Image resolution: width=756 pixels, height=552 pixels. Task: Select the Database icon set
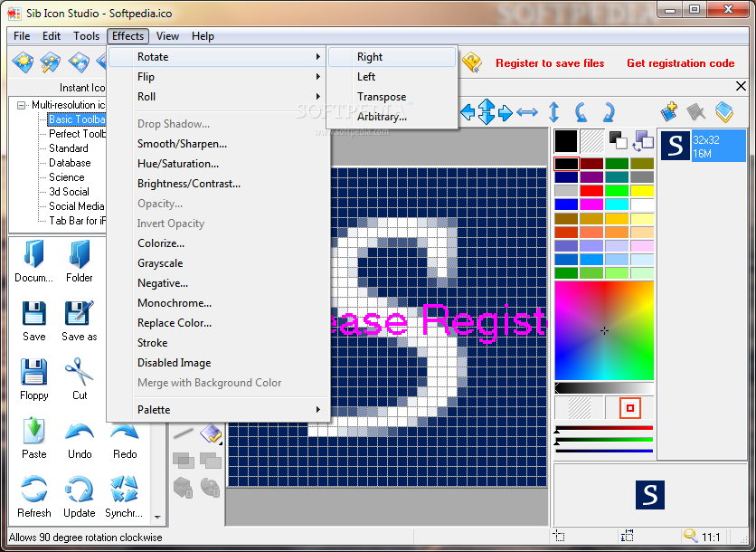(x=70, y=163)
